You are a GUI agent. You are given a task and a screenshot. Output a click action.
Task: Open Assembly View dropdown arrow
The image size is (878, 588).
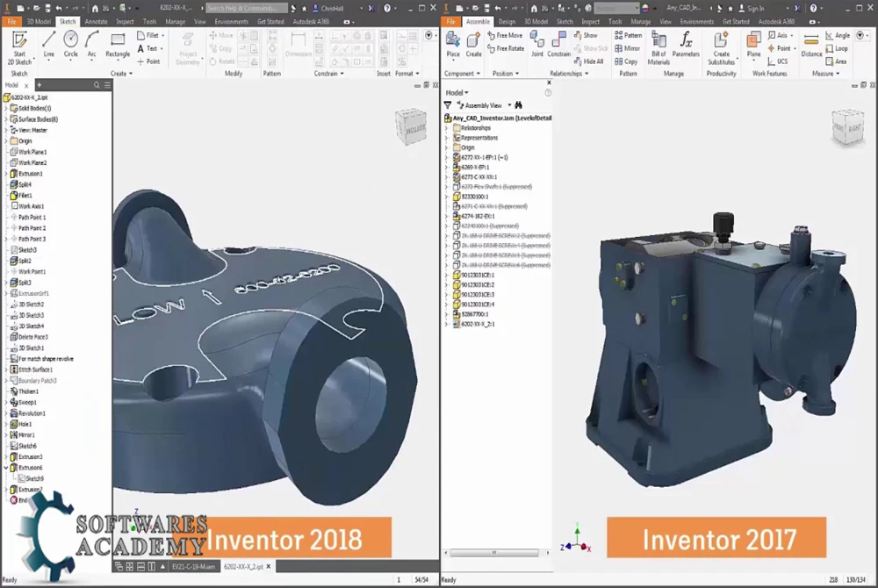pos(509,105)
